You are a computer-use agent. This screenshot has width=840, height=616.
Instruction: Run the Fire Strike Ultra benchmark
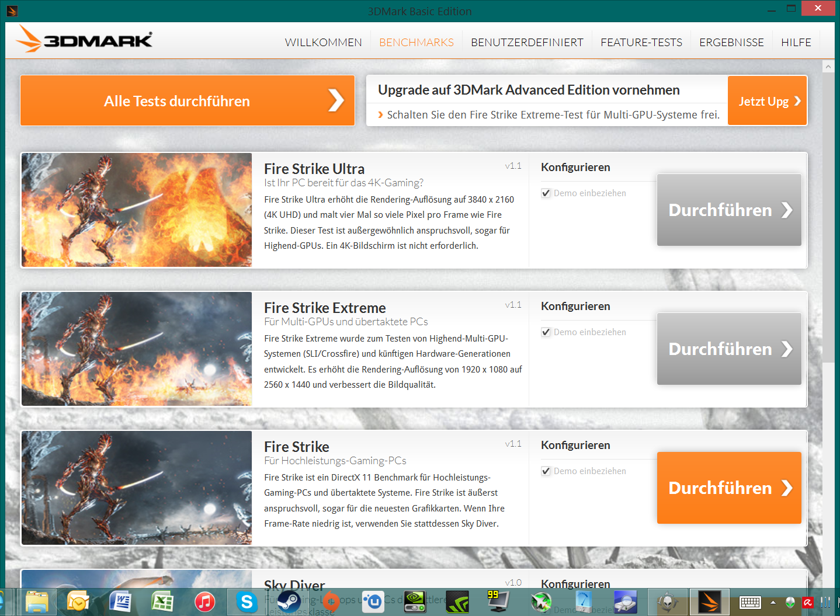729,210
